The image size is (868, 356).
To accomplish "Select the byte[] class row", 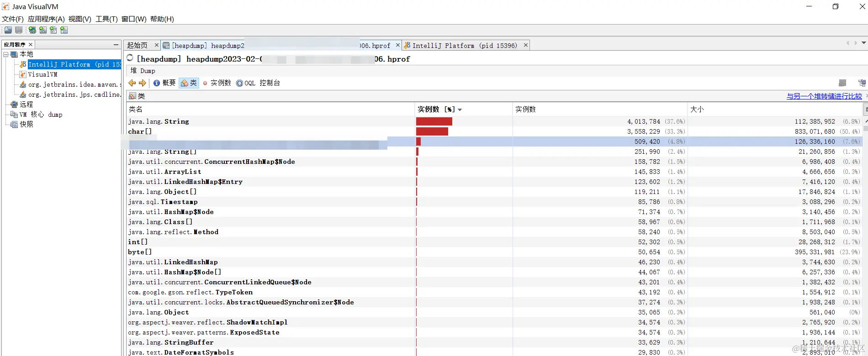I will tap(494, 252).
